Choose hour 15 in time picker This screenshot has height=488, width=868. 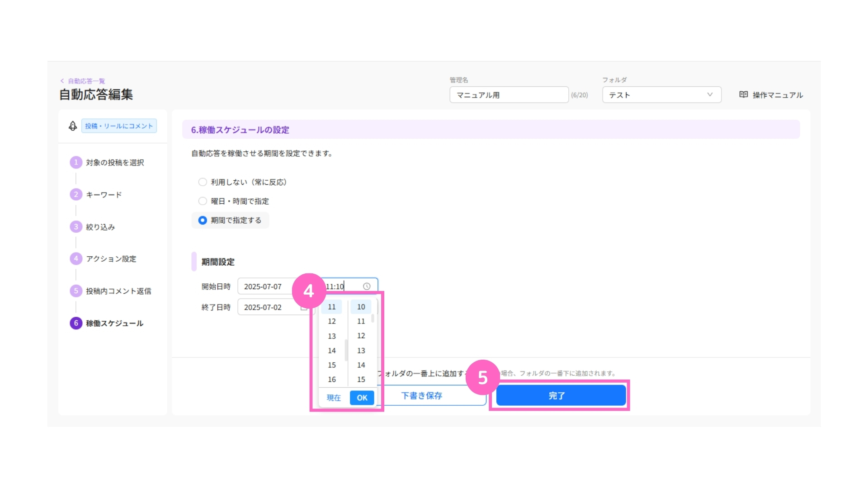332,365
